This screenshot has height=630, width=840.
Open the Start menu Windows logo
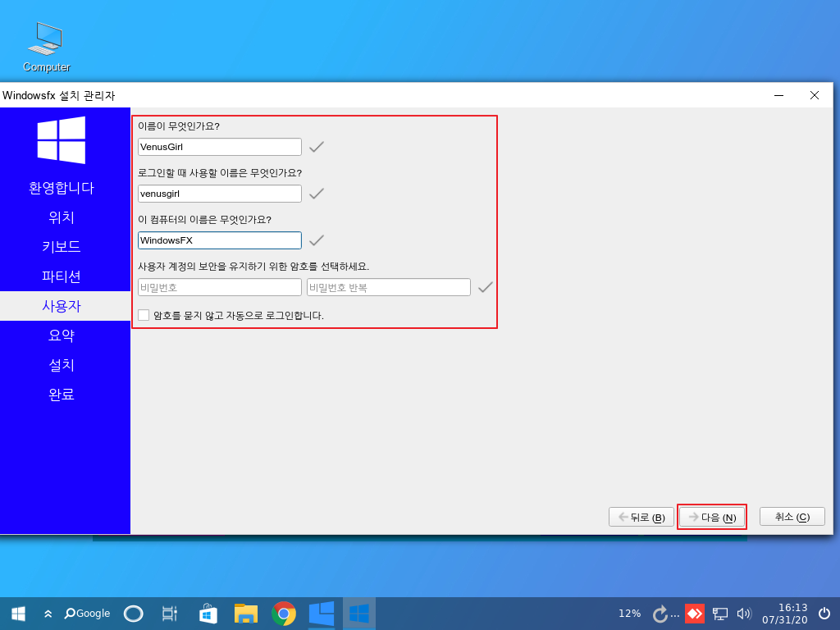click(x=18, y=614)
